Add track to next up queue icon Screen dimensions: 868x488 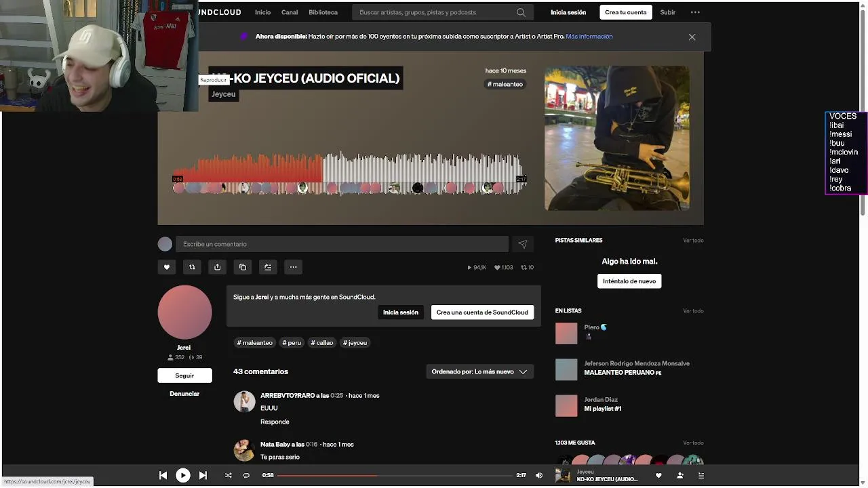pyautogui.click(x=268, y=267)
